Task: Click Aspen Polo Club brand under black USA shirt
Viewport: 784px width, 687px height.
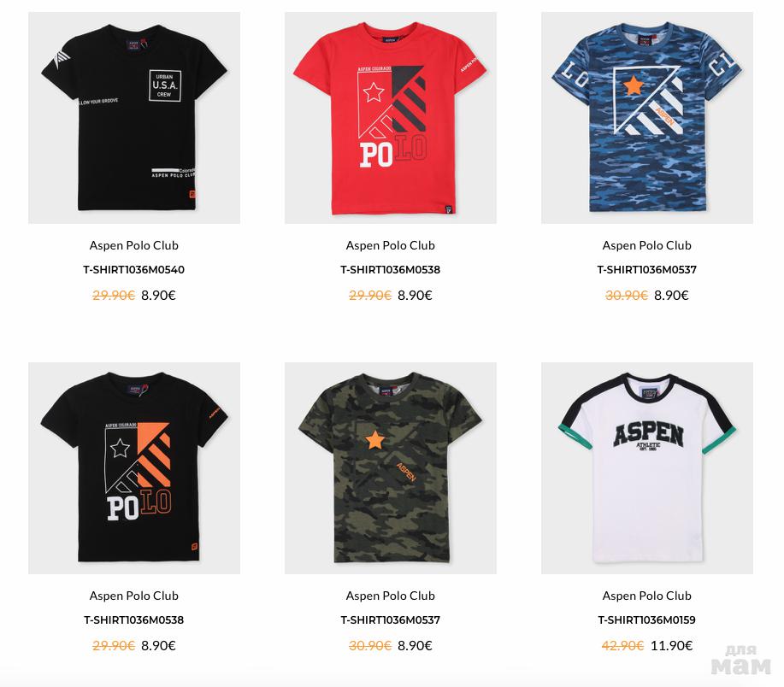Action: 134,245
